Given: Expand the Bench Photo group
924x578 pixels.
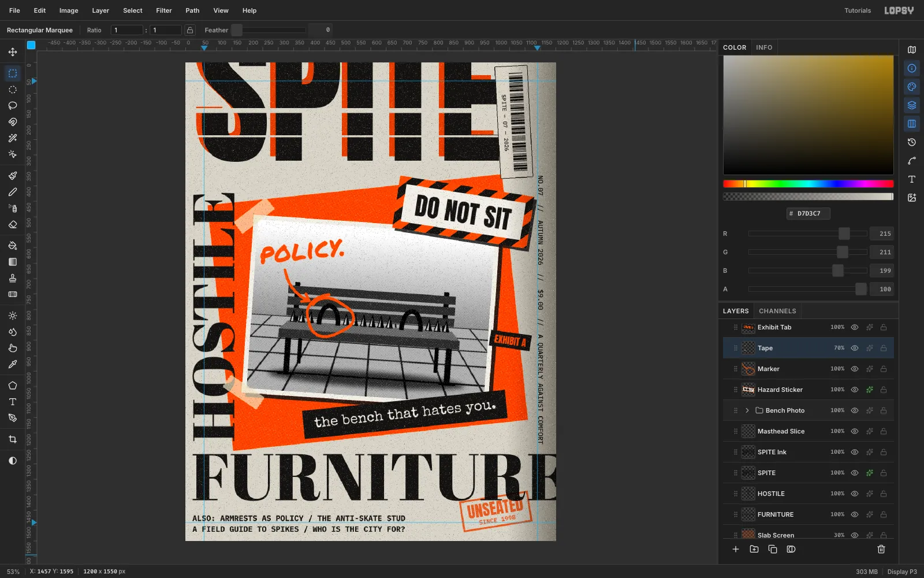Looking at the screenshot, I should 747,410.
